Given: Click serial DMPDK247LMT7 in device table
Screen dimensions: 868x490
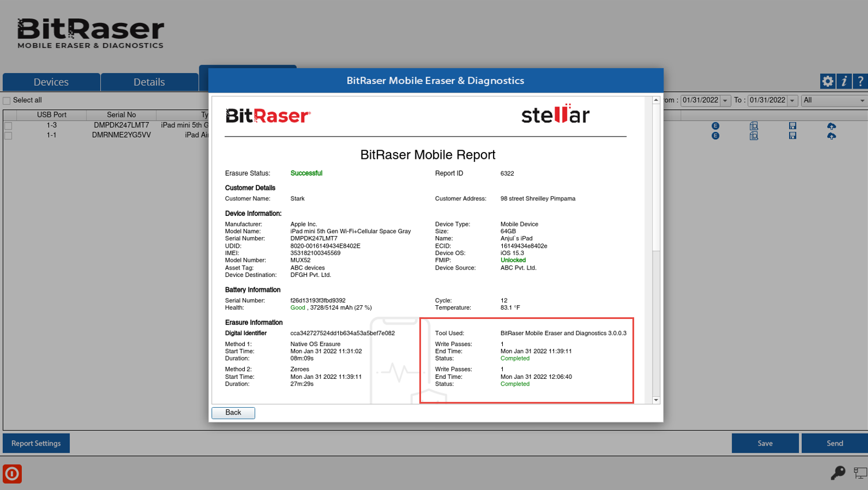Looking at the screenshot, I should tap(122, 125).
